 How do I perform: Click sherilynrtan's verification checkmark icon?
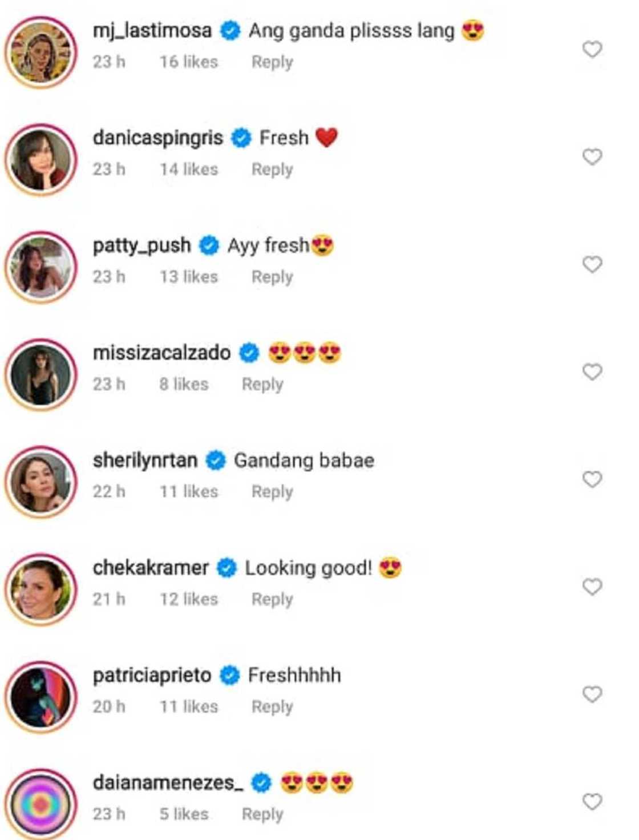215,459
